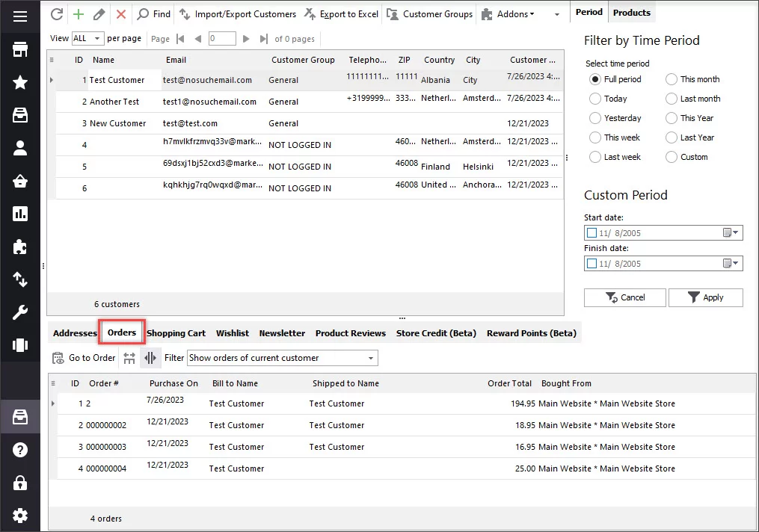759x532 pixels.
Task: Open Store Credit (Beta) tab
Action: (436, 333)
